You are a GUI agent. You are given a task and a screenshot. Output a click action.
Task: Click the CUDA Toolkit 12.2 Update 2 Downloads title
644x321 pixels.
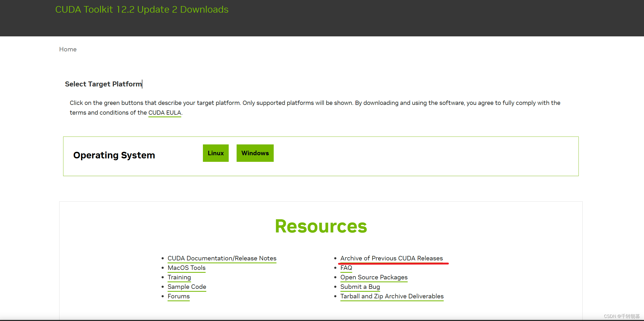coord(142,9)
